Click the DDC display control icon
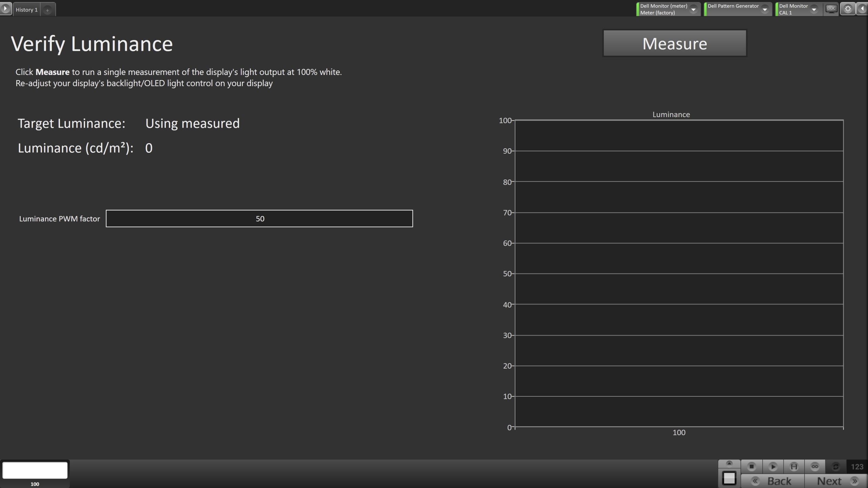This screenshot has height=488, width=868. click(x=831, y=9)
